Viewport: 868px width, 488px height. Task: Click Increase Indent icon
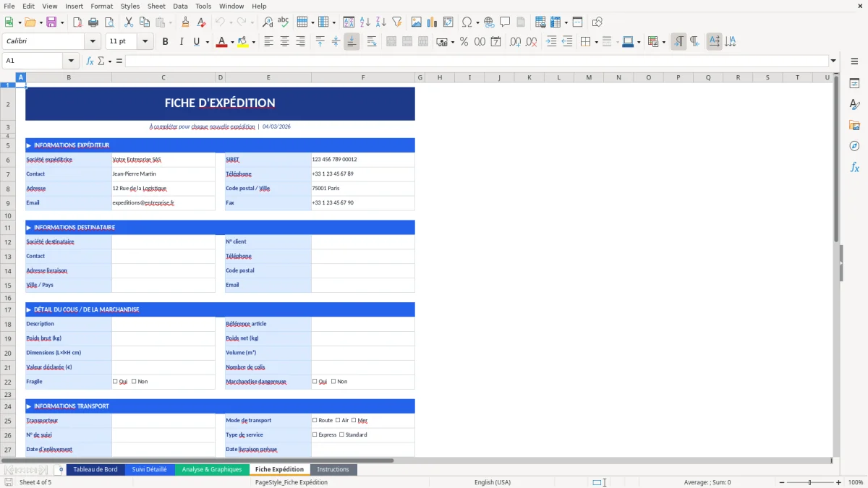pos(551,42)
